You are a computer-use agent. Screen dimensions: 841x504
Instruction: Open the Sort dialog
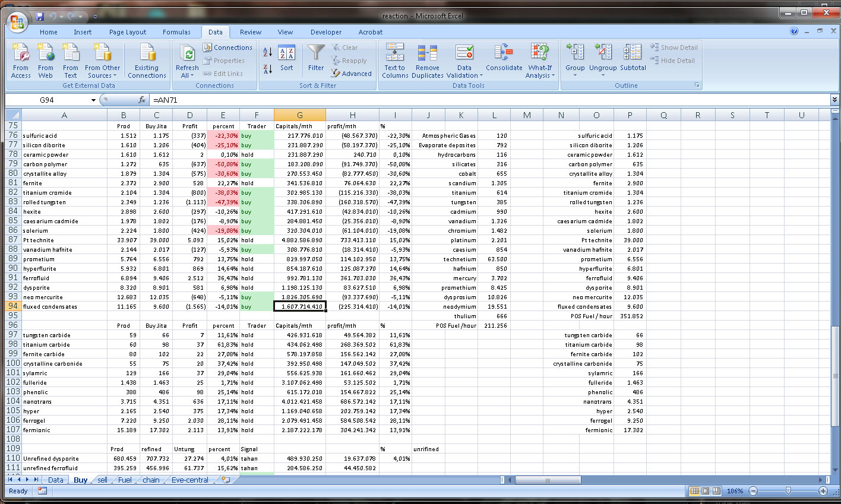pyautogui.click(x=287, y=59)
